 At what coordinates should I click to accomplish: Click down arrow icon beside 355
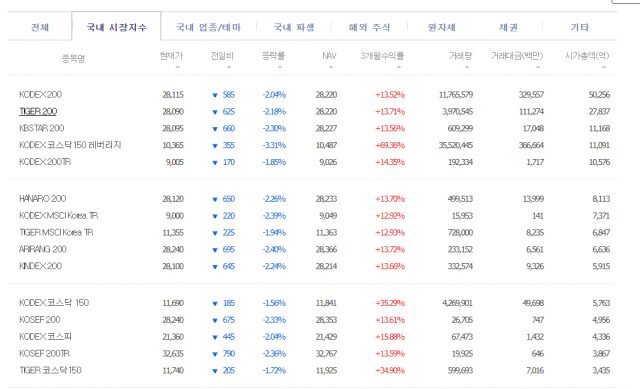pyautogui.click(x=215, y=145)
